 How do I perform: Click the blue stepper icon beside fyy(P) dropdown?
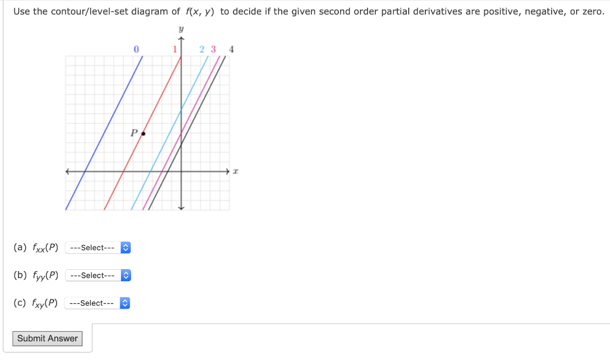tap(125, 275)
